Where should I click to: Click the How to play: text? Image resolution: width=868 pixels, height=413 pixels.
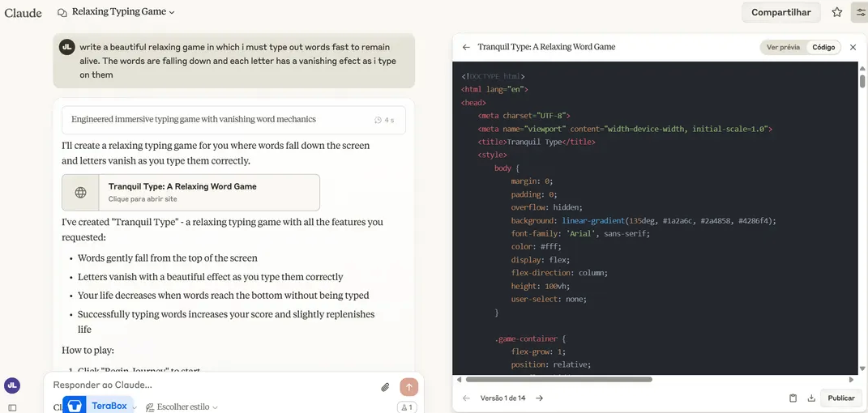[88, 351]
